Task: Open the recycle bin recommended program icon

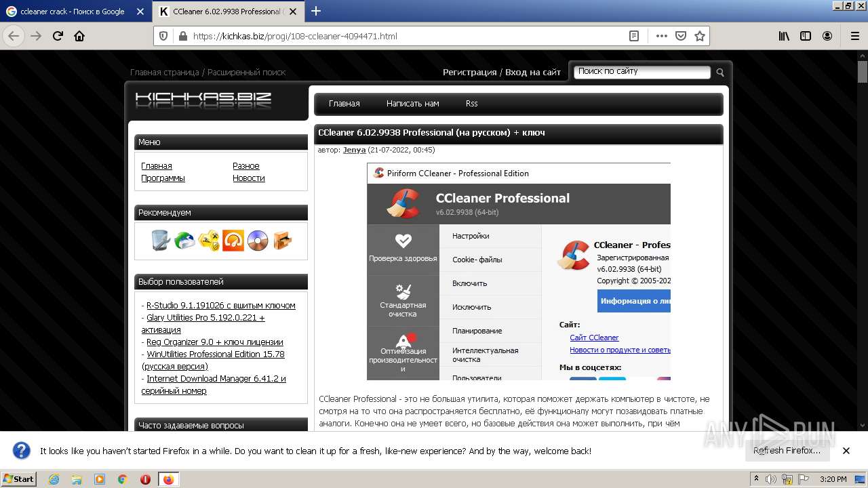Action: [x=160, y=240]
